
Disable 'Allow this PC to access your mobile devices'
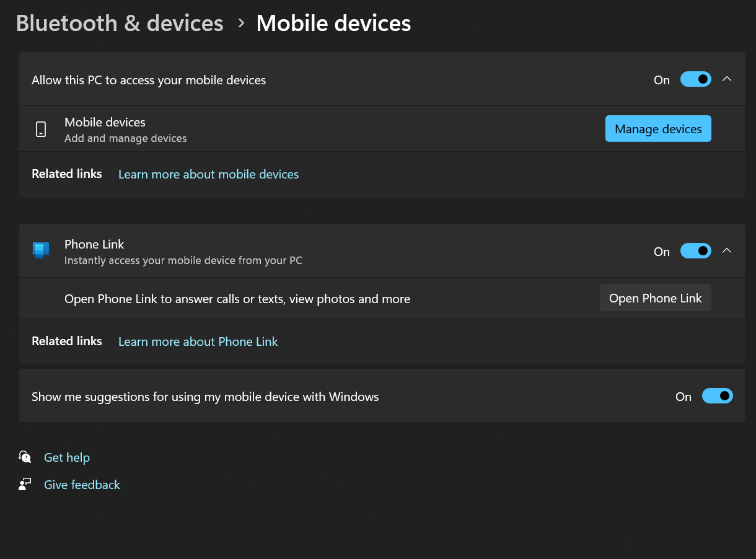click(x=696, y=79)
